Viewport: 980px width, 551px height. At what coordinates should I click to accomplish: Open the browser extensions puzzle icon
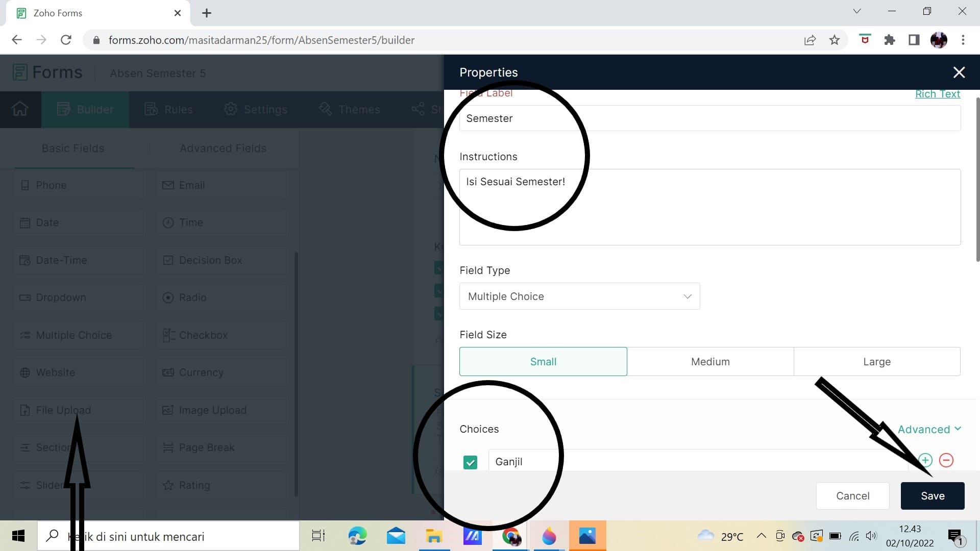pyautogui.click(x=890, y=40)
